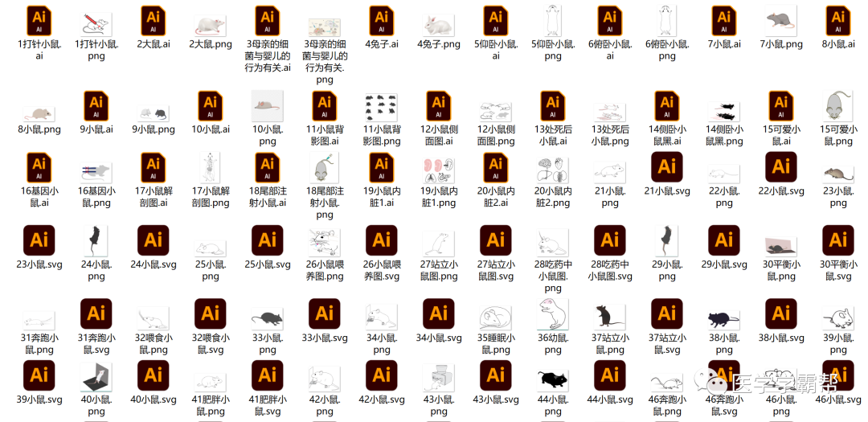The width and height of the screenshot is (868, 422).
Task: Select the 41肥胖小鼠.svg file icon
Action: (x=268, y=375)
